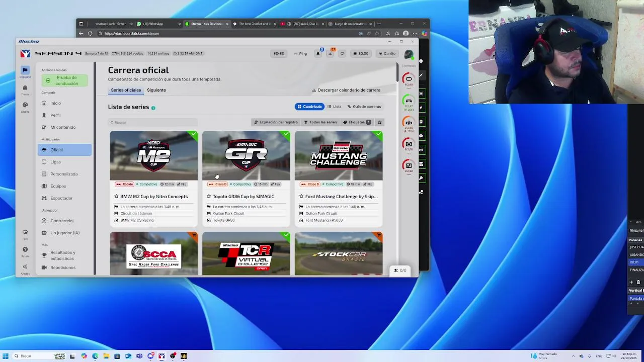The height and width of the screenshot is (362, 644).
Task: Open Un jugador (IA) in sidebar
Action: click(x=64, y=233)
